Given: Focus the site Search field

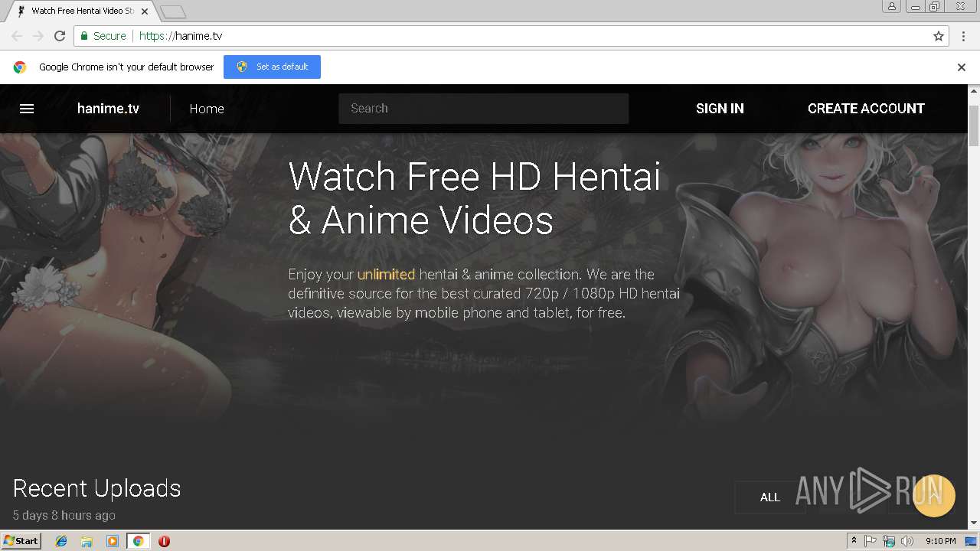Looking at the screenshot, I should [483, 109].
